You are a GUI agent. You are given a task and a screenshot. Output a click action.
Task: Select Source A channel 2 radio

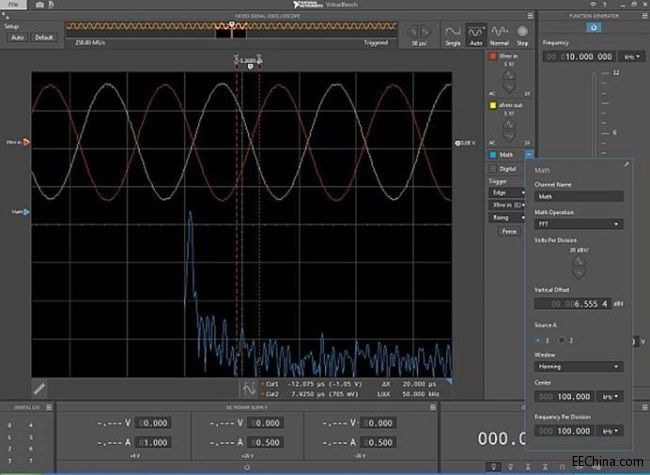561,340
